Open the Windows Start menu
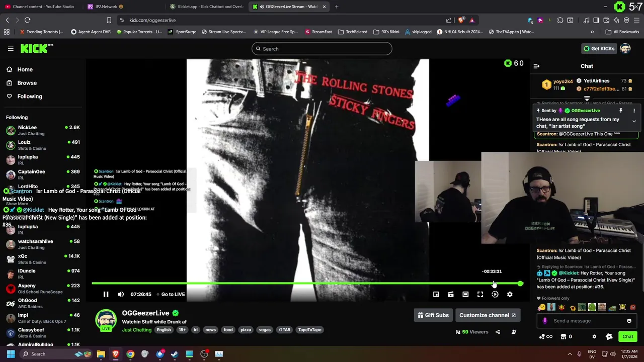 (x=11, y=354)
